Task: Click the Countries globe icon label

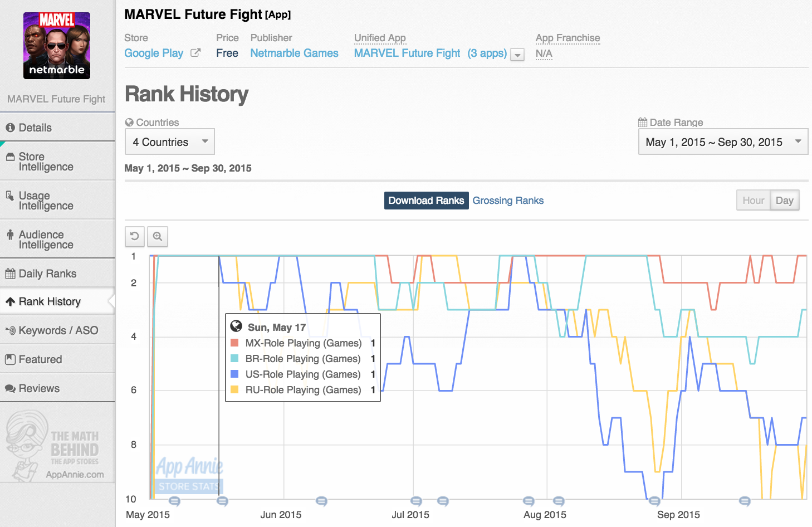Action: [129, 123]
